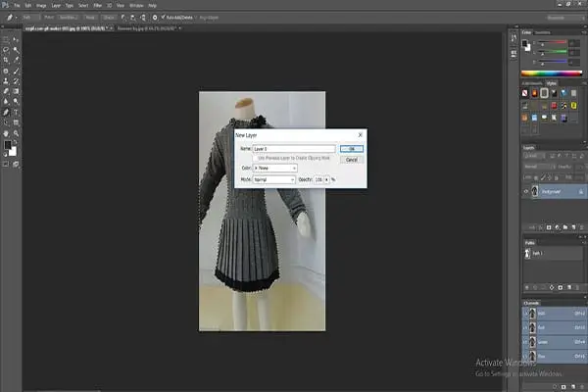Click the path operations icon in options bar
Image resolution: width=588 pixels, height=392 pixels.
(x=123, y=18)
